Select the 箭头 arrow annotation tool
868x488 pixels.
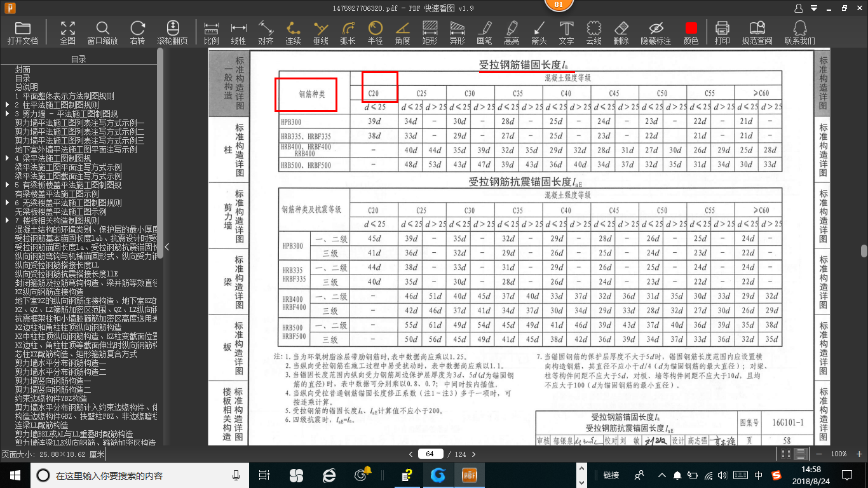coord(539,32)
